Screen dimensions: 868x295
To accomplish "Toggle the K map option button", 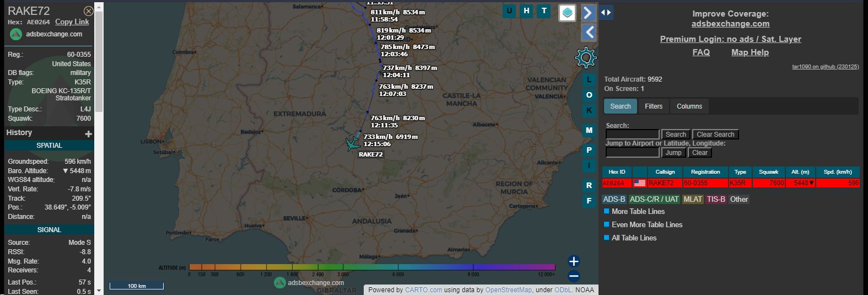I will pyautogui.click(x=589, y=110).
